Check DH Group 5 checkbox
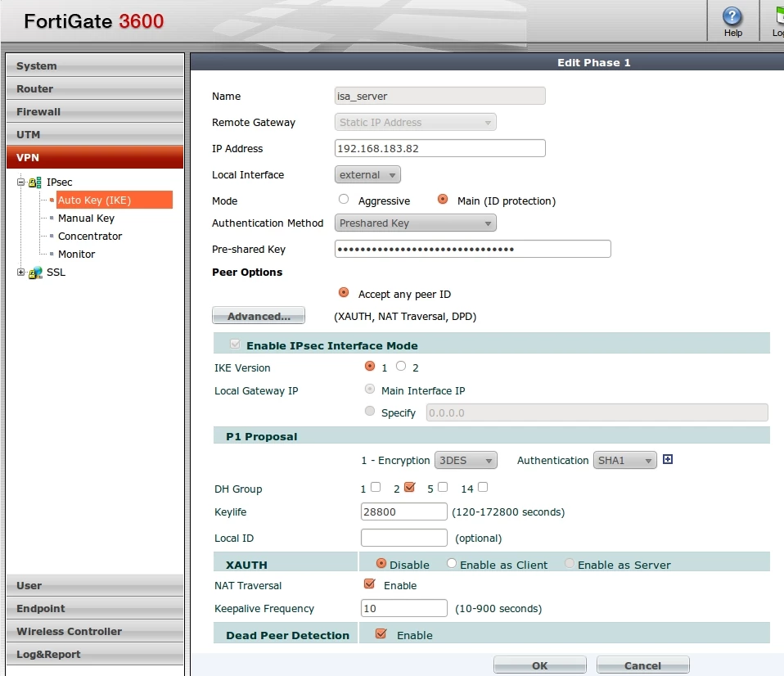This screenshot has width=784, height=676. tap(443, 487)
